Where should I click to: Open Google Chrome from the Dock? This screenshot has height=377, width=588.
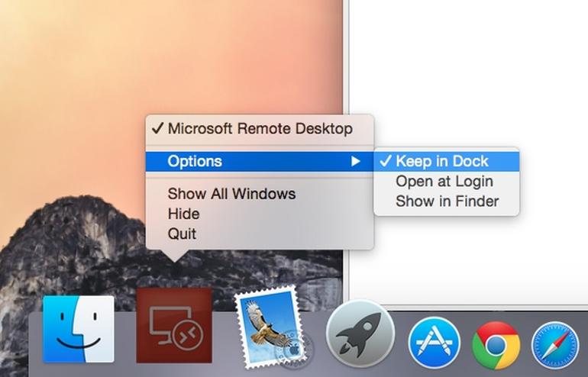496,345
